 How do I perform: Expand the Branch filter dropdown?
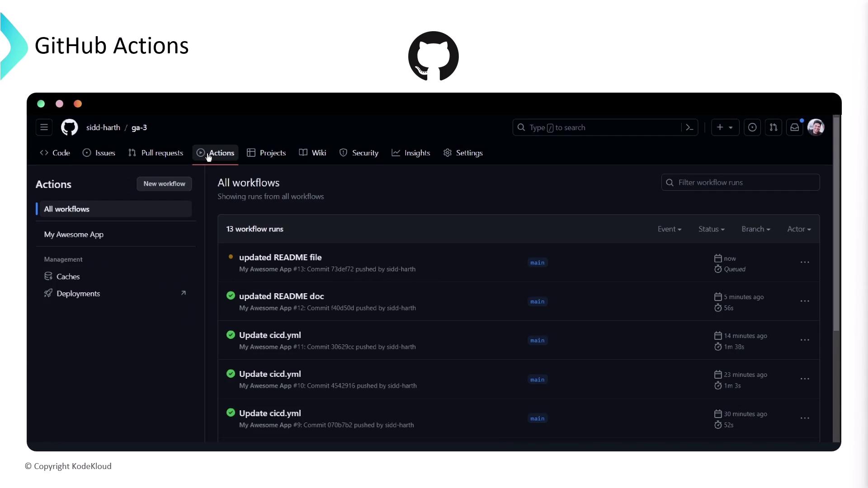tap(755, 229)
